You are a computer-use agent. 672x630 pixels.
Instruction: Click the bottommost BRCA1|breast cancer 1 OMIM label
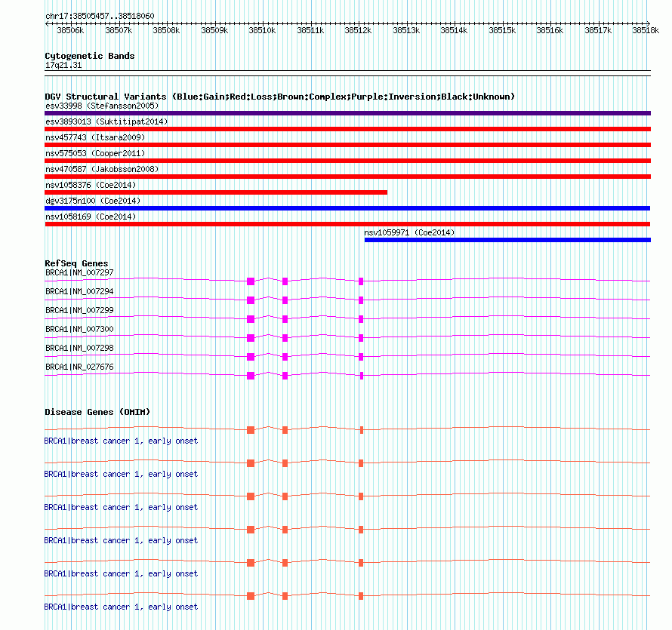pos(121,607)
